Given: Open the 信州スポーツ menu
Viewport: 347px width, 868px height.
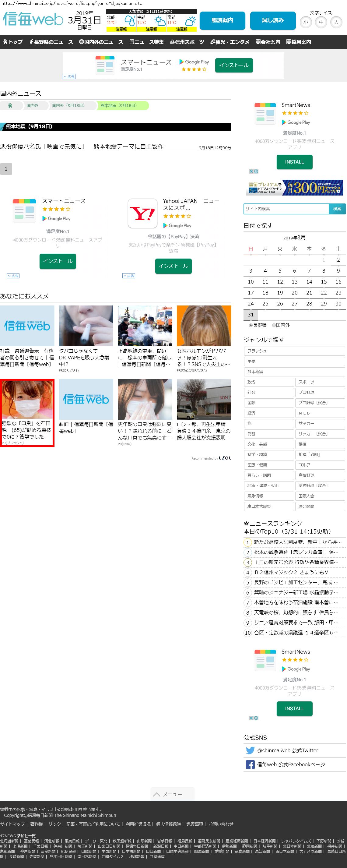Looking at the screenshot, I should 187,42.
